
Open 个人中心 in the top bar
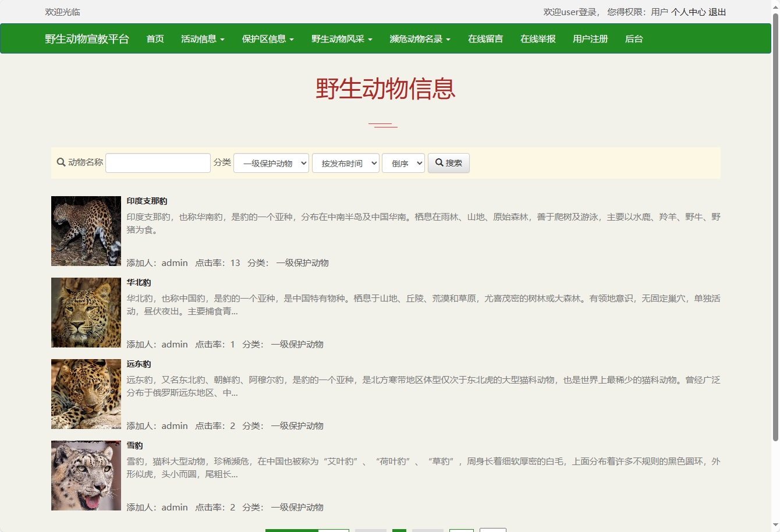point(689,12)
